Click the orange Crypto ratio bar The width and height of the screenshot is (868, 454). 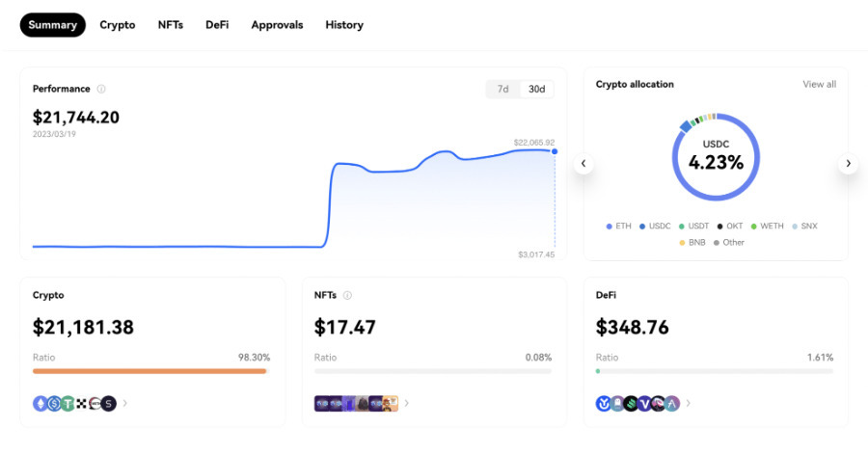click(149, 371)
